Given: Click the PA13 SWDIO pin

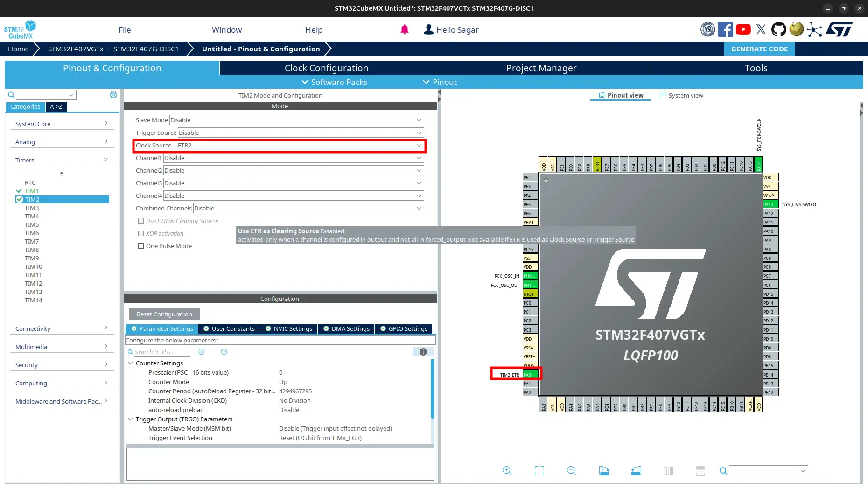Looking at the screenshot, I should coord(770,204).
